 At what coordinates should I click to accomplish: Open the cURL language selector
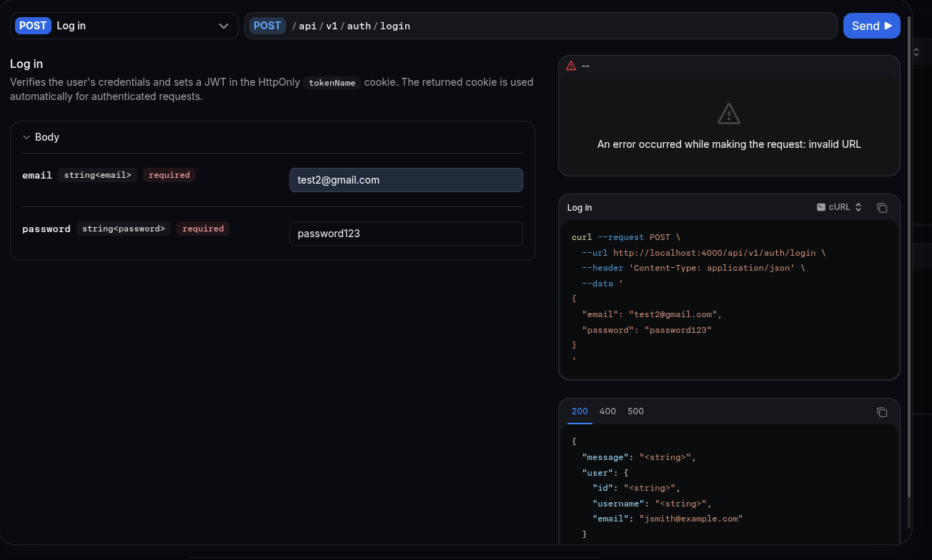pyautogui.click(x=839, y=208)
